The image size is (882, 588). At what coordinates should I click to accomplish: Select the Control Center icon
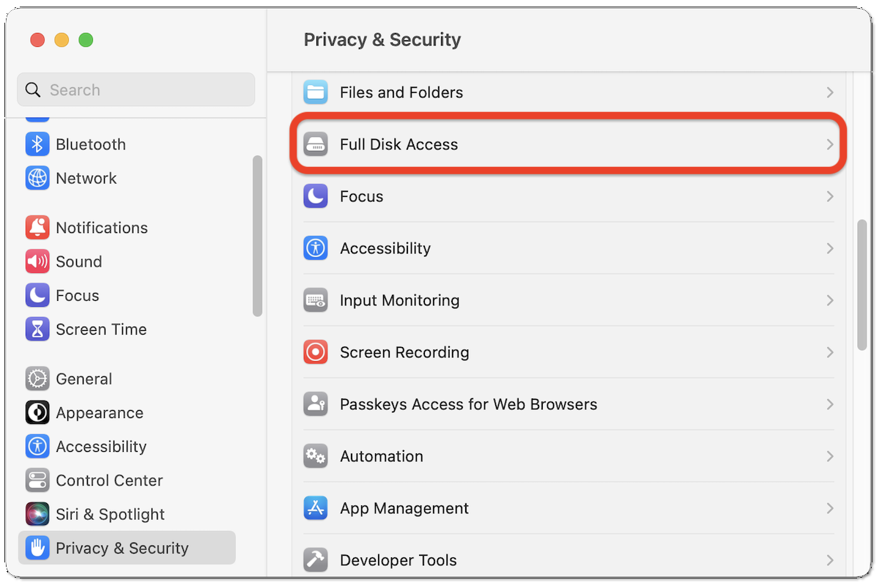37,480
